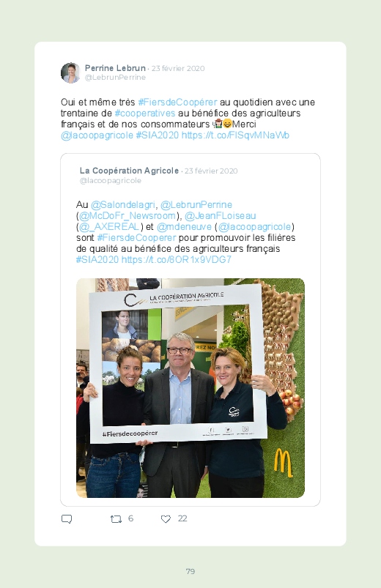Click the farmer emoji after consommateurs
The width and height of the screenshot is (381, 588).
pos(218,124)
